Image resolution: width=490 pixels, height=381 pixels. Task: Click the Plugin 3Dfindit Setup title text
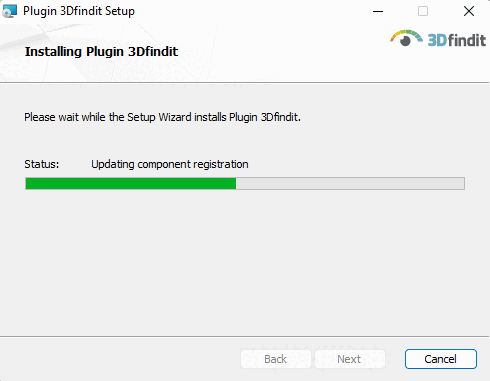point(79,11)
